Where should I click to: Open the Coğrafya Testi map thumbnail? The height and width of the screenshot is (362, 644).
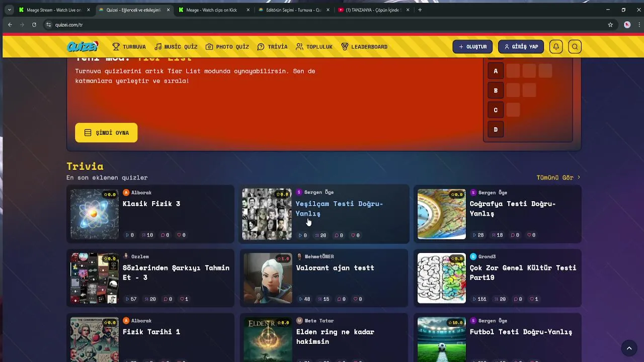441,214
